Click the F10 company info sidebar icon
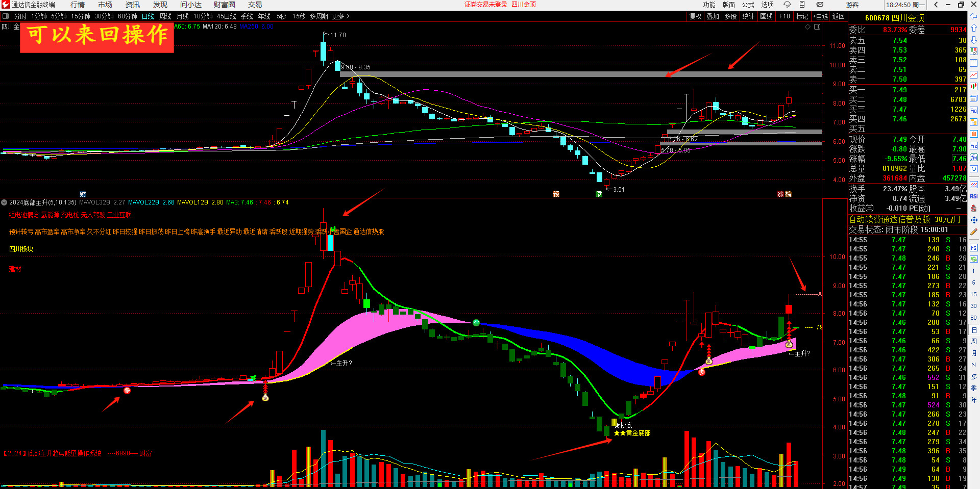Screen dimensions: 980x489 pyautogui.click(x=974, y=110)
